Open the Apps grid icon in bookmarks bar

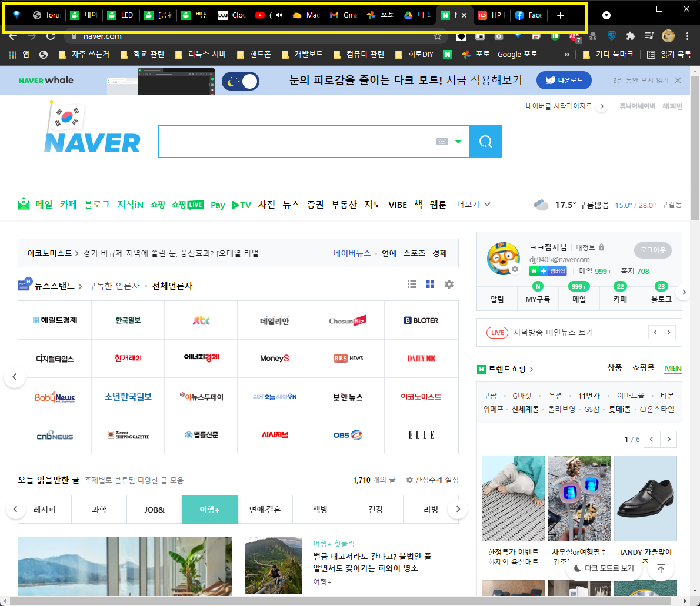pyautogui.click(x=12, y=55)
